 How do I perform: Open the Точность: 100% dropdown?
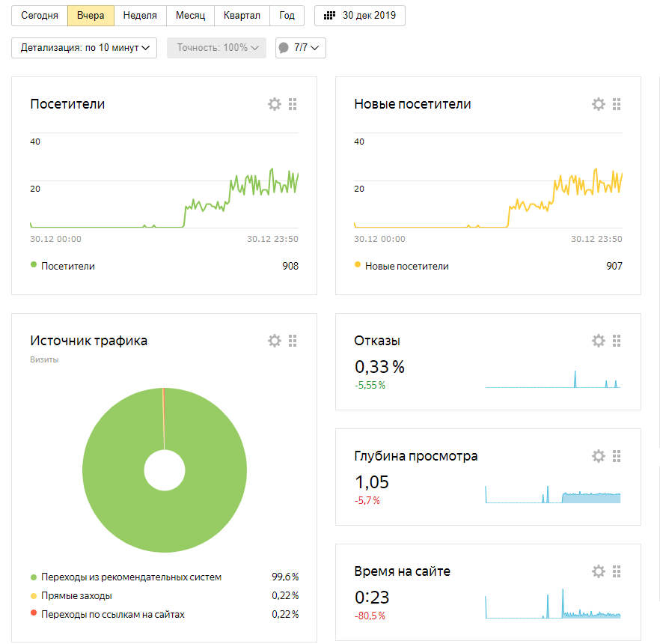tap(216, 48)
